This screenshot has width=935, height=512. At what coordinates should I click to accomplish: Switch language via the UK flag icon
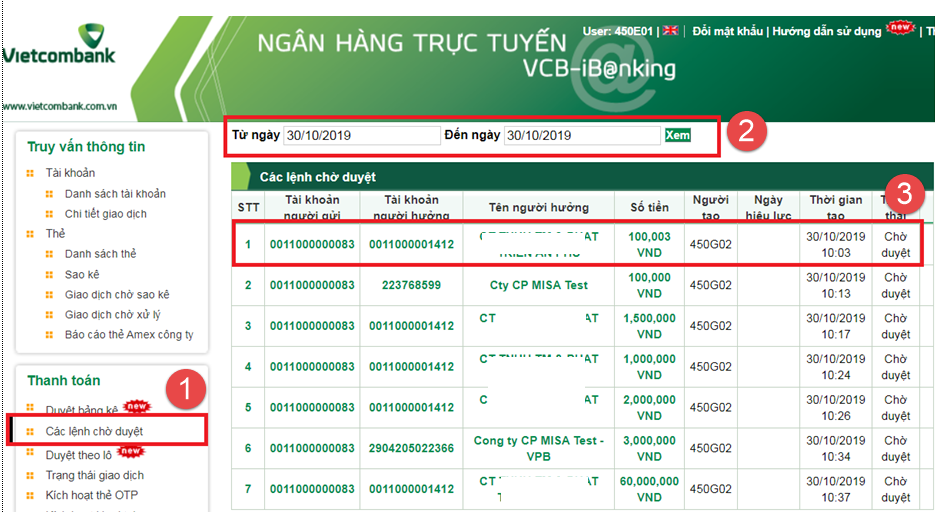click(670, 30)
